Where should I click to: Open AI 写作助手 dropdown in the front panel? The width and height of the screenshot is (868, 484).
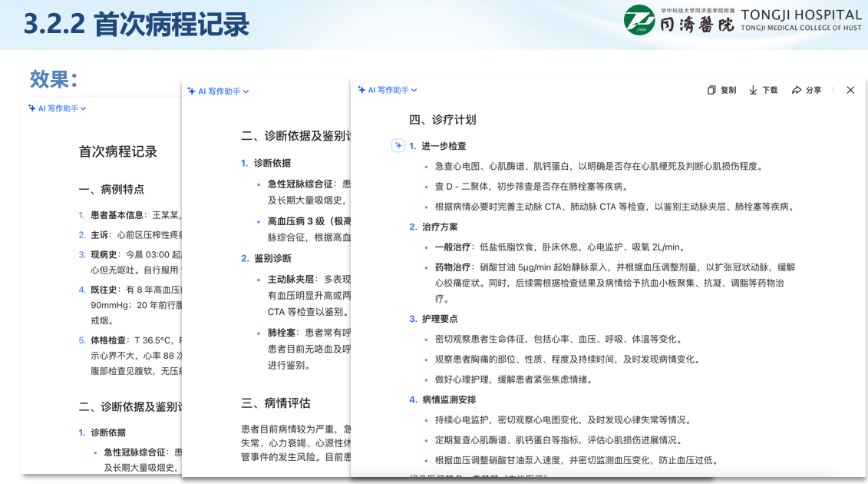pyautogui.click(x=388, y=90)
